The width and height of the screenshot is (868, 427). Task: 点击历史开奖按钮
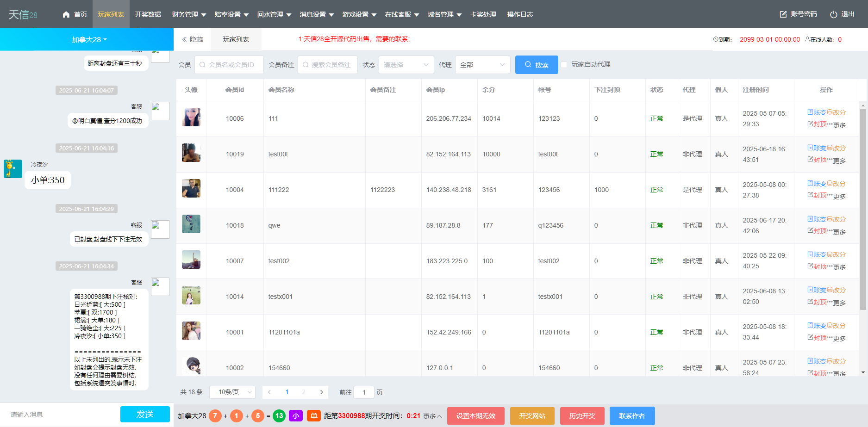[582, 415]
